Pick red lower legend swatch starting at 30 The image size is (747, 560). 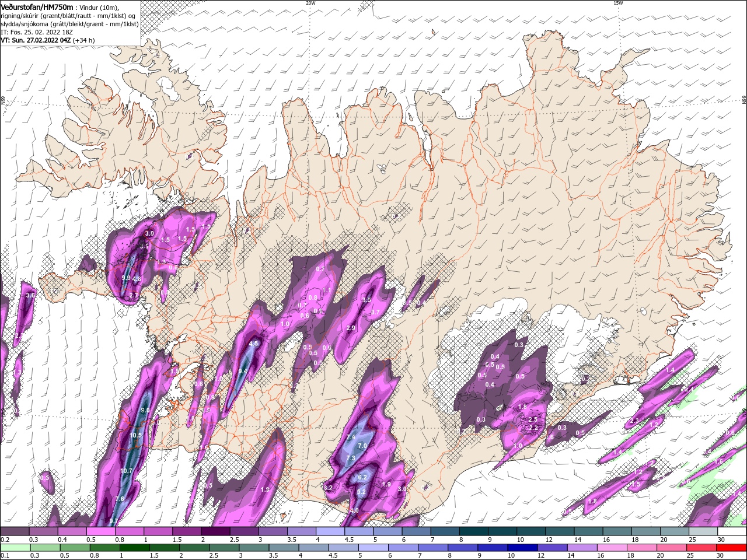click(x=730, y=547)
